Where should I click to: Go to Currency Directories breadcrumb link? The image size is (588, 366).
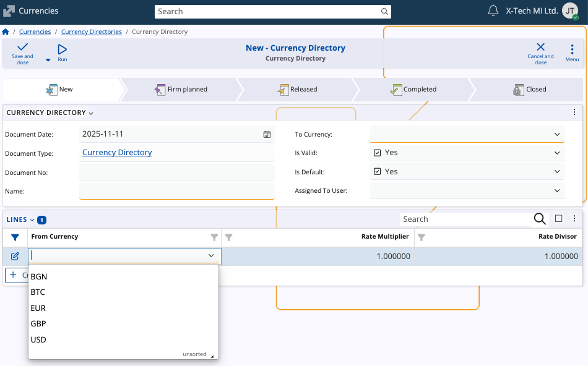(92, 32)
